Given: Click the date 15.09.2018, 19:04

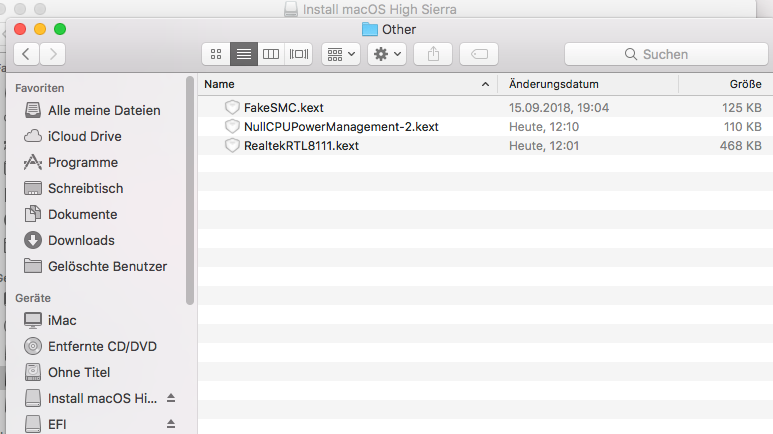Looking at the screenshot, I should [559, 108].
